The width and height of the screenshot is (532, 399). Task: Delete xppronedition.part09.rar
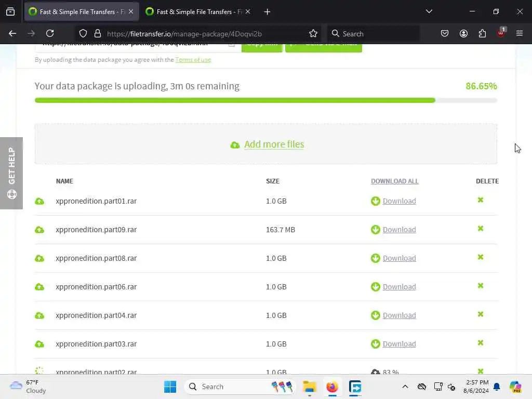tap(481, 229)
